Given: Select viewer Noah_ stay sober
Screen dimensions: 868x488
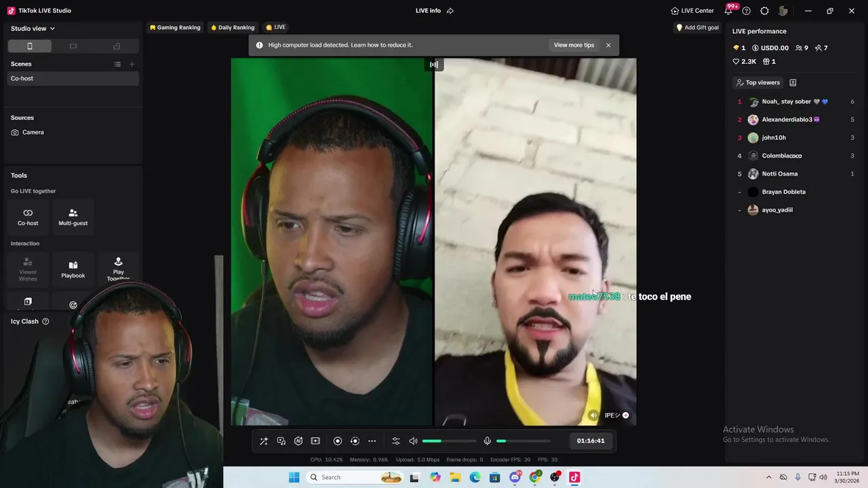Looking at the screenshot, I should point(795,102).
